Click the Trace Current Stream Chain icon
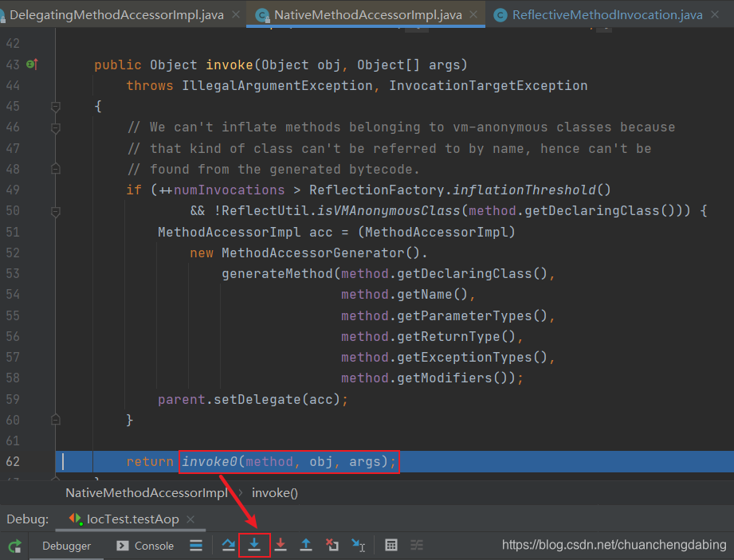The image size is (734, 560). point(417,545)
